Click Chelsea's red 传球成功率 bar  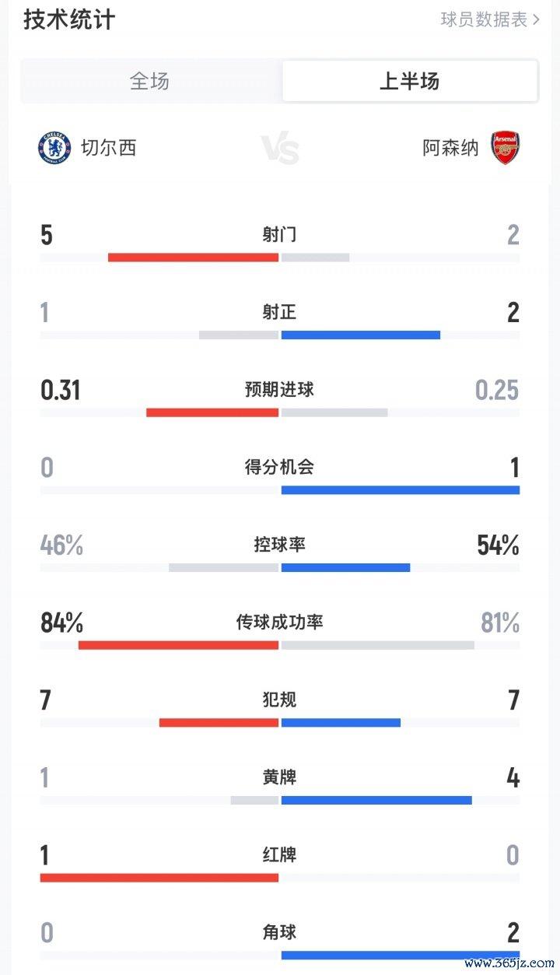(x=178, y=645)
